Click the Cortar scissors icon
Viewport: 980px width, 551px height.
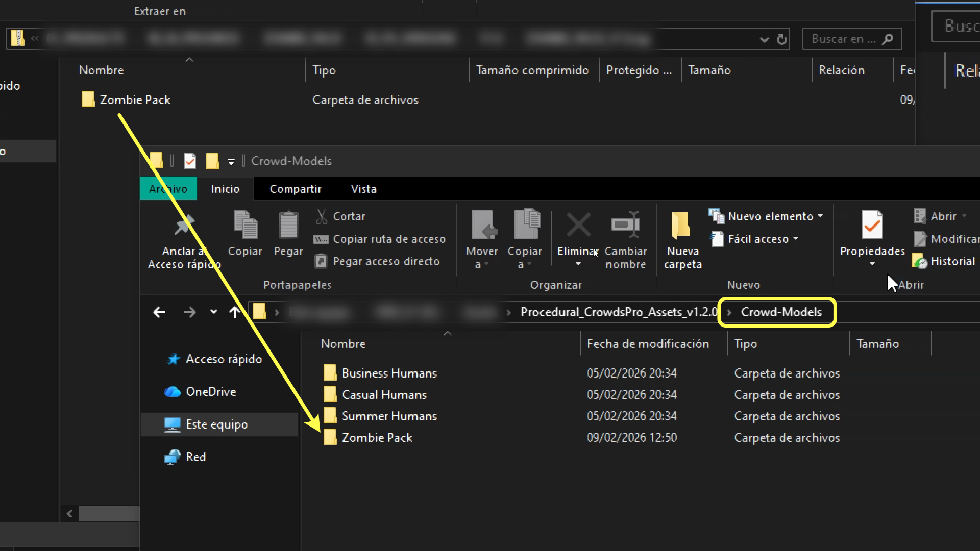pos(322,216)
